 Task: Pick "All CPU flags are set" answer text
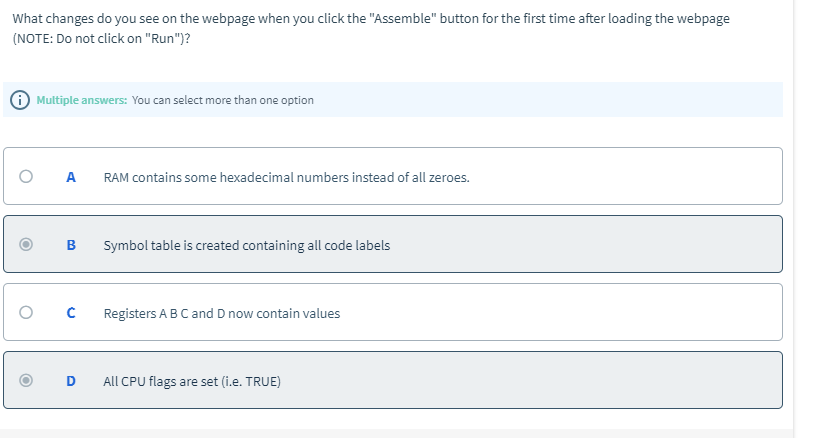click(x=192, y=381)
